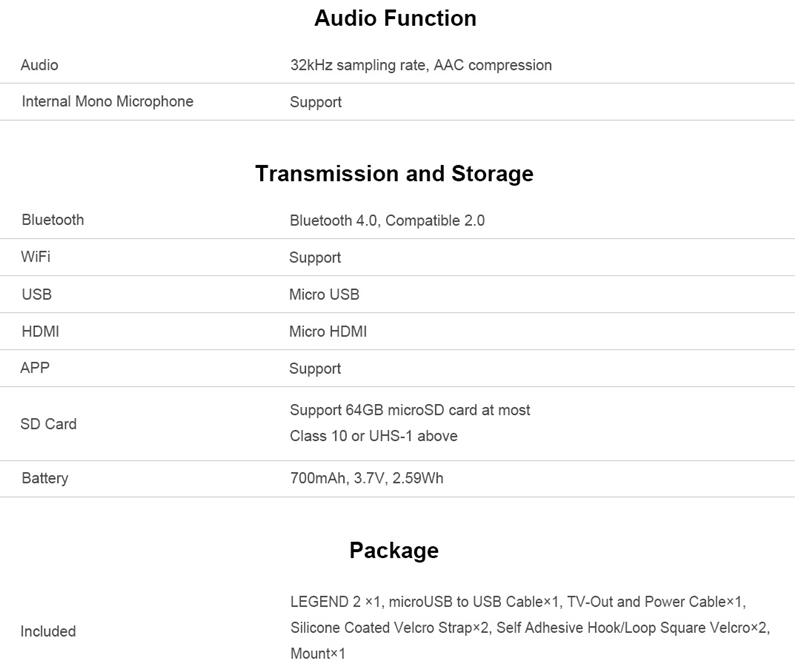
Task: Click the Internal Mono Microphone label
Action: pyautogui.click(x=107, y=101)
